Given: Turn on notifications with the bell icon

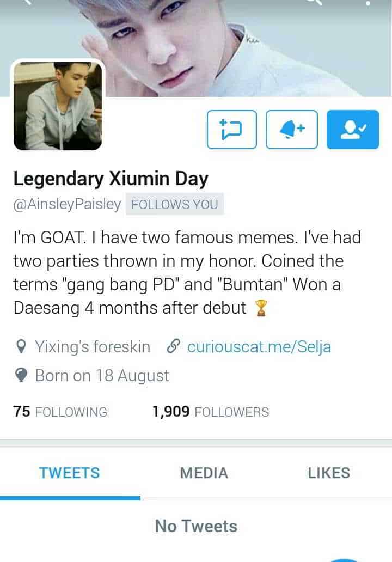Looking at the screenshot, I should point(292,130).
